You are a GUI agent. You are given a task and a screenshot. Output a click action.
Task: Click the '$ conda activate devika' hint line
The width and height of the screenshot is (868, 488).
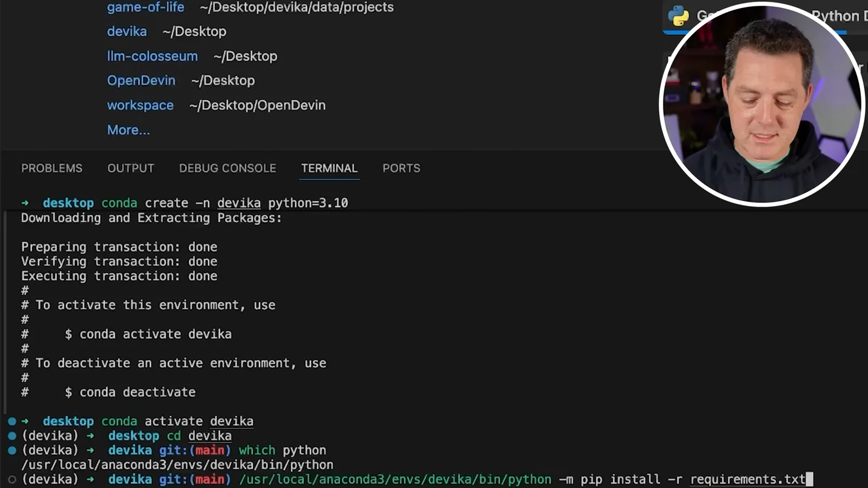pos(148,334)
